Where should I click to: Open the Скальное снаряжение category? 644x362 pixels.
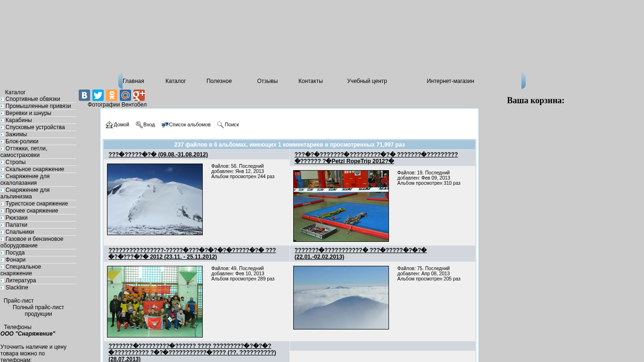click(35, 169)
